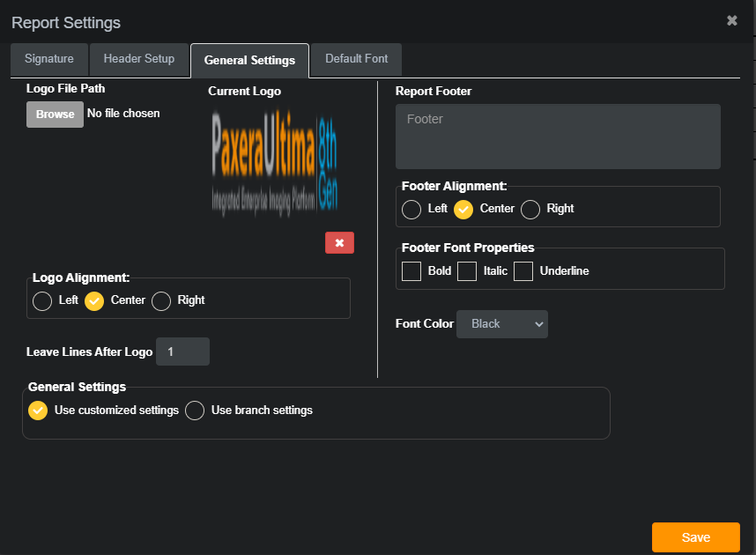Set Logo Alignment to Right

tap(161, 301)
